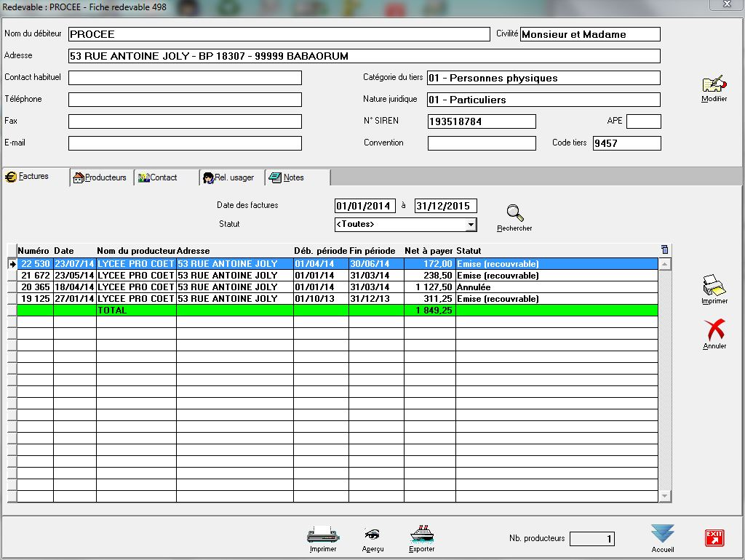
Task: Click the invoice start date field
Action: pos(364,206)
